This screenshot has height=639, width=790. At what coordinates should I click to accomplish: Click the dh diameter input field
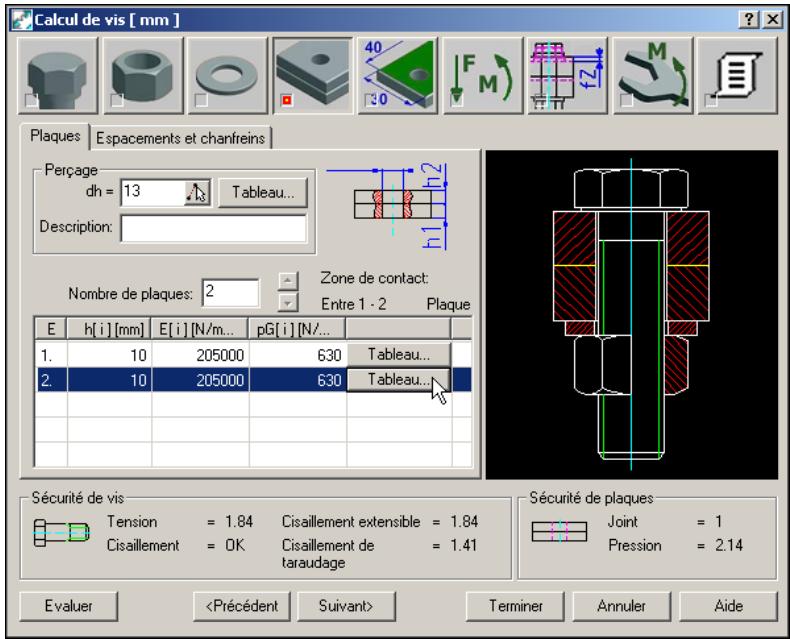[x=153, y=192]
